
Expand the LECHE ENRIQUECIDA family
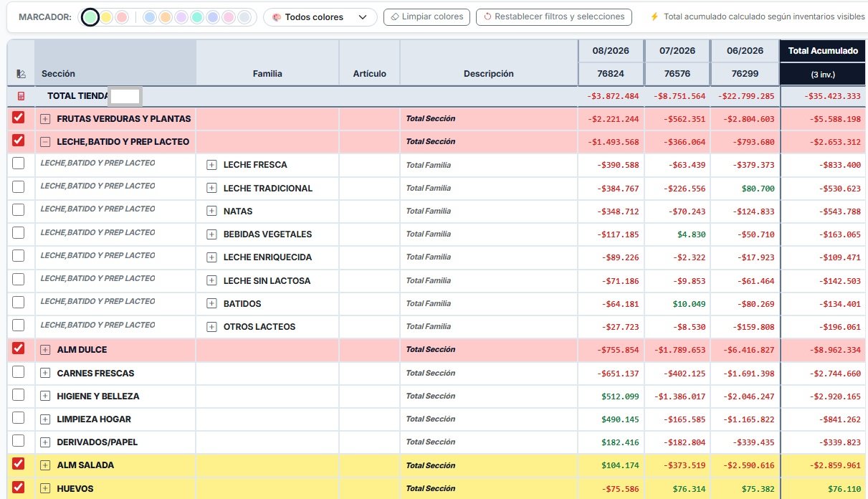pyautogui.click(x=211, y=257)
